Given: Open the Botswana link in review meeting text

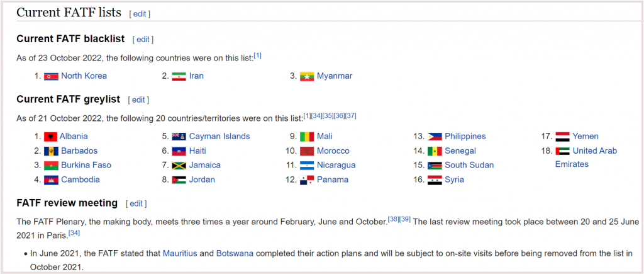Looking at the screenshot, I should point(235,253).
